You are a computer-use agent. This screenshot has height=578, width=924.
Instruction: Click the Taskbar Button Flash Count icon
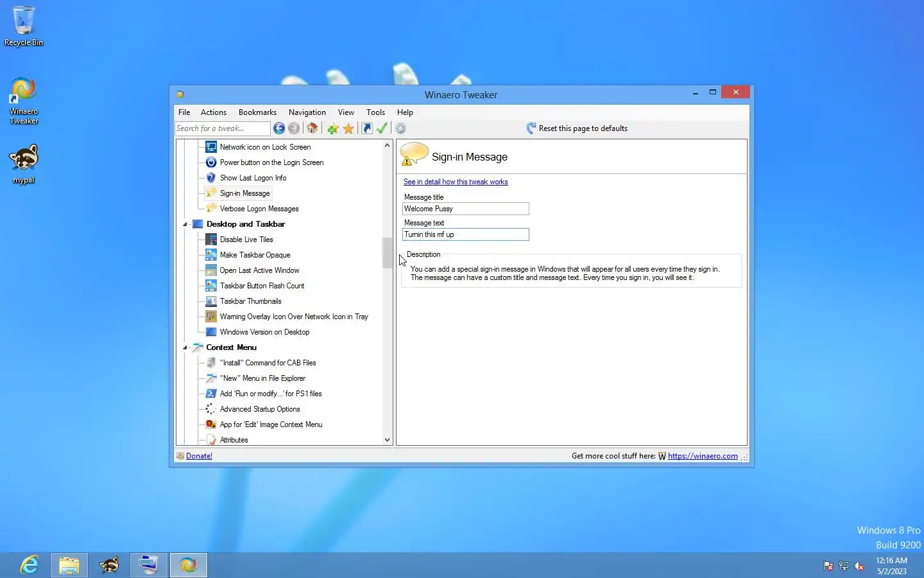pyautogui.click(x=211, y=286)
